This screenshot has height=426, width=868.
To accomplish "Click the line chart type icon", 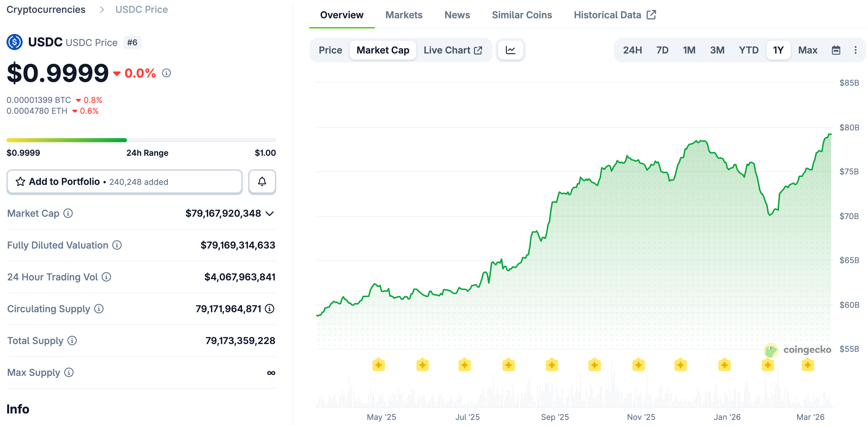I will pos(510,50).
